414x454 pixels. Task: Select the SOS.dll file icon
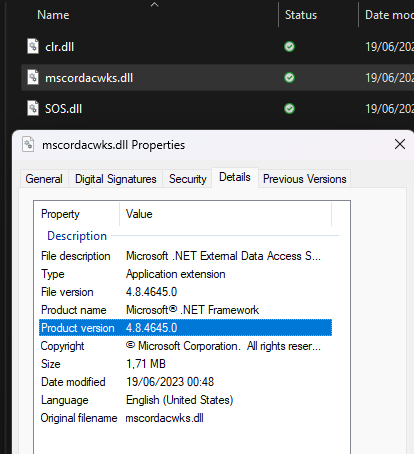coord(33,108)
